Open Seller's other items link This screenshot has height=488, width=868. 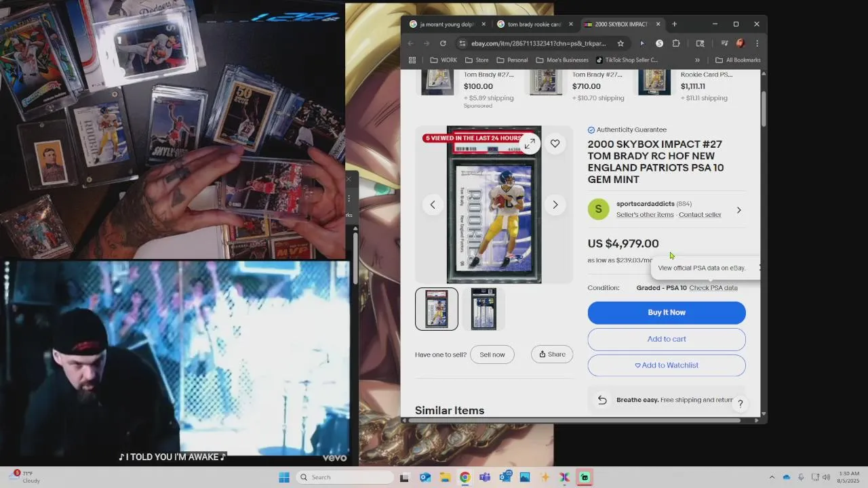coord(645,215)
